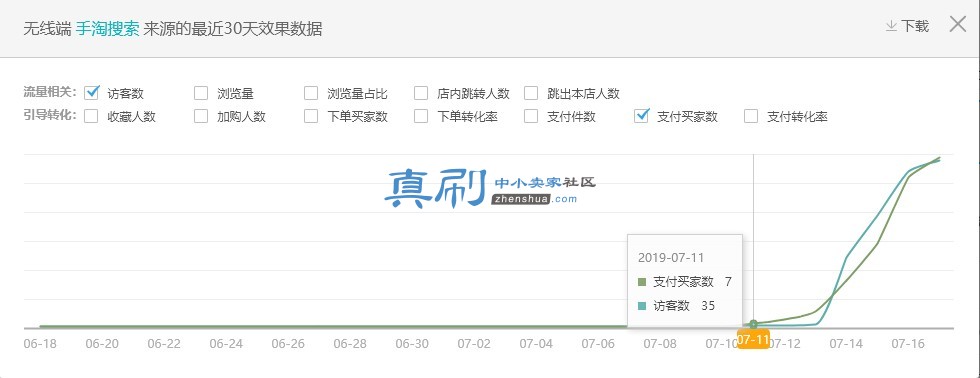Click the 06-26 axis date label
The width and height of the screenshot is (980, 378).
tap(288, 344)
